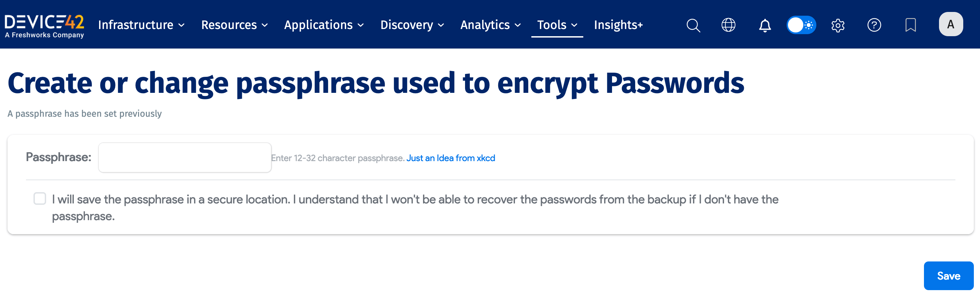
Task: Click the globe language icon
Action: coord(729,25)
